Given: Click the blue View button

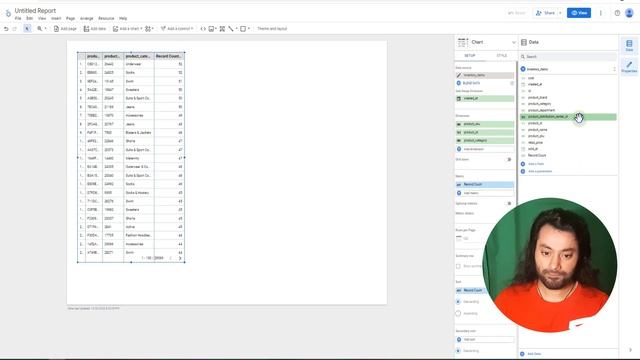Looking at the screenshot, I should tap(579, 13).
